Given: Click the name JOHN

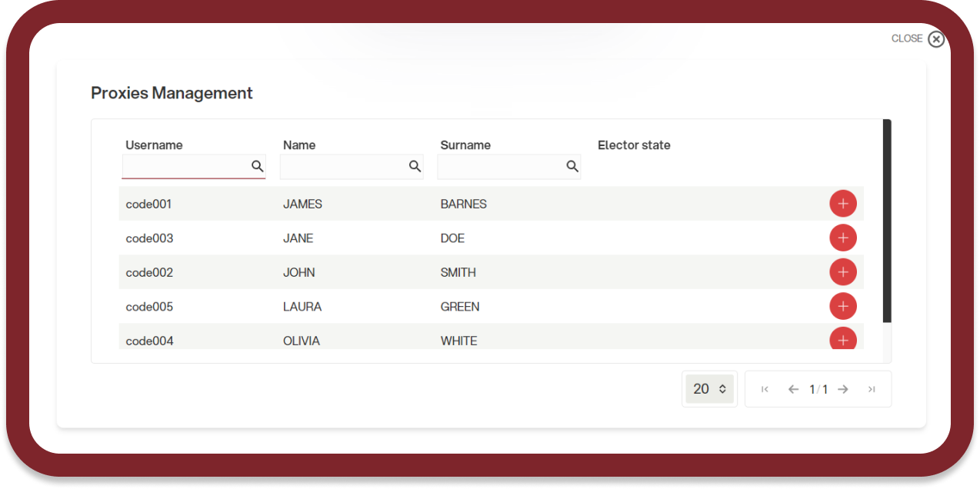Looking at the screenshot, I should click(x=299, y=272).
